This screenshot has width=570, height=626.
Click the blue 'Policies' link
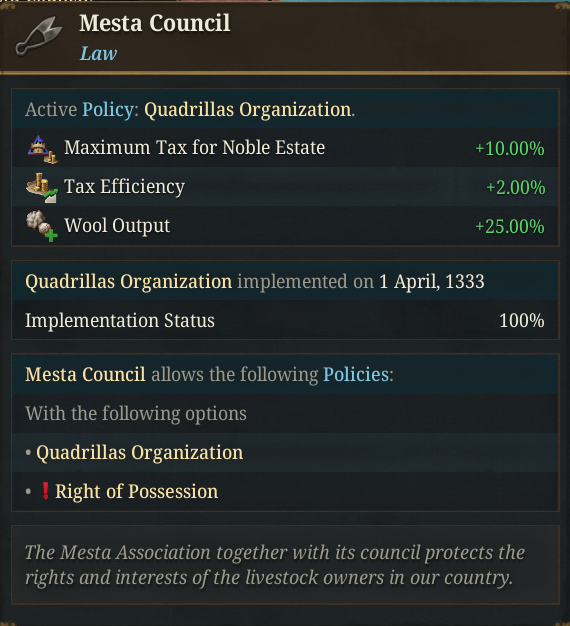356,374
